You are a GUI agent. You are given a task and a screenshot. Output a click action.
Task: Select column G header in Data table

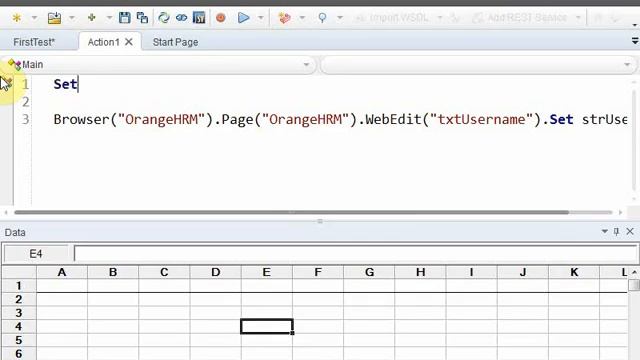(369, 272)
